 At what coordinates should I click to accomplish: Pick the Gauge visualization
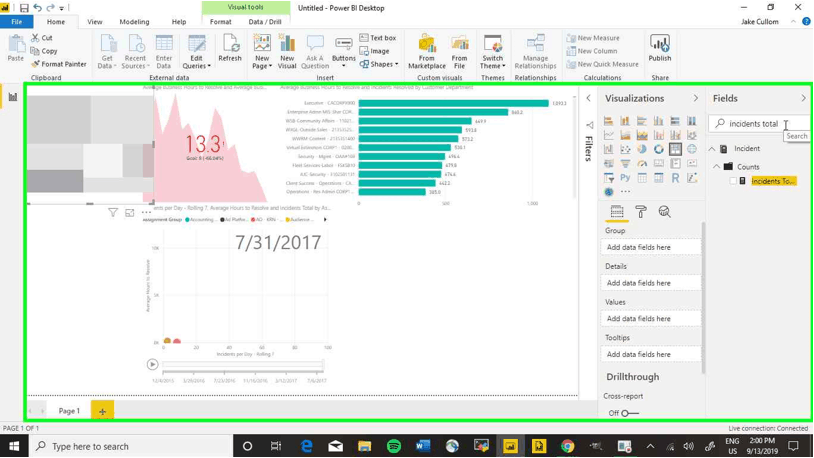(642, 164)
